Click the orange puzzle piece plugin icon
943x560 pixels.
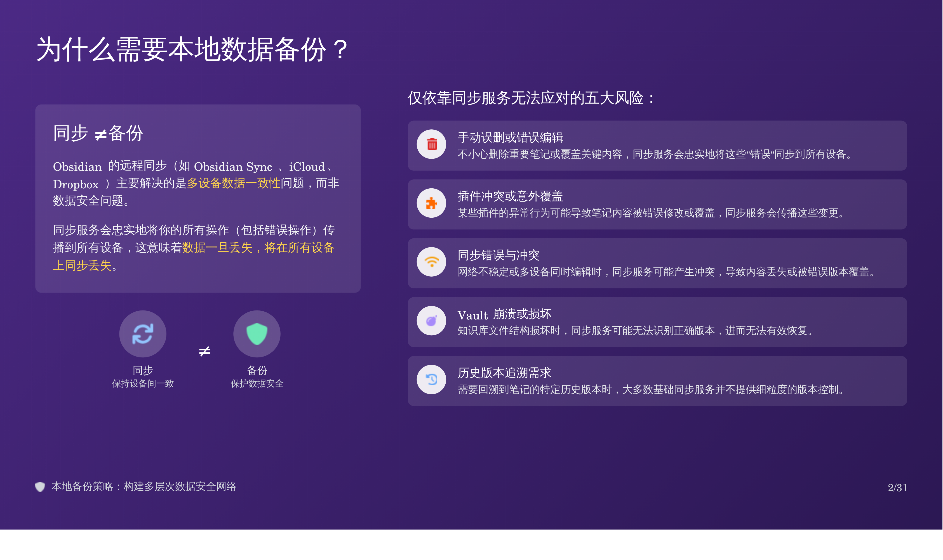(431, 203)
